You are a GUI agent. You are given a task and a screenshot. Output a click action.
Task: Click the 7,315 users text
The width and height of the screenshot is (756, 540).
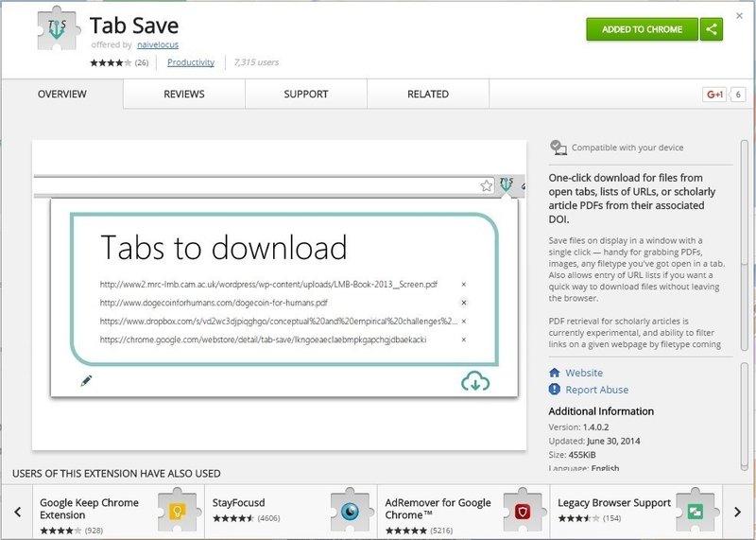pyautogui.click(x=256, y=62)
